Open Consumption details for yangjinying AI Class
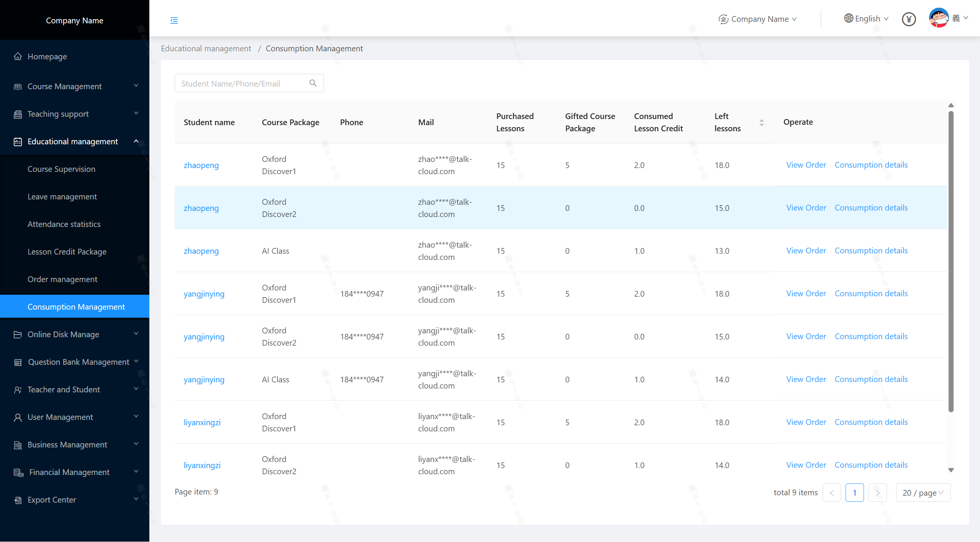980x542 pixels. (871, 379)
